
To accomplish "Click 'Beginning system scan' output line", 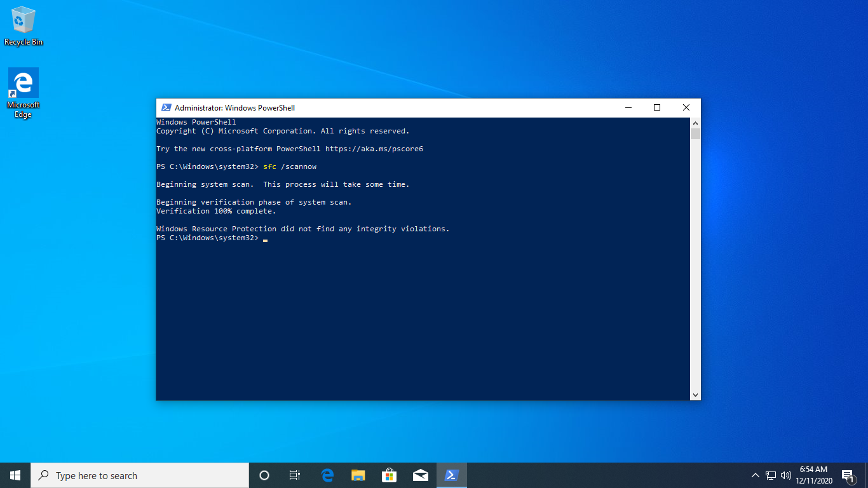I will pos(283,184).
